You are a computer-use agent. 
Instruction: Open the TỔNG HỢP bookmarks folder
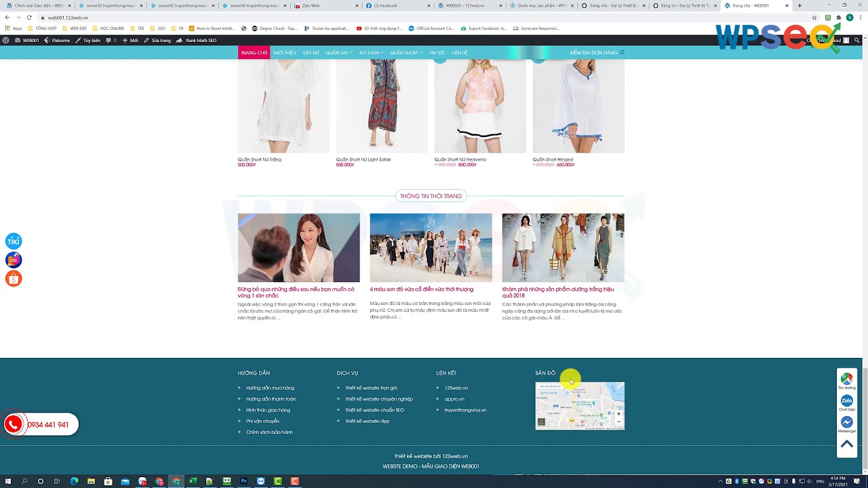pyautogui.click(x=42, y=28)
